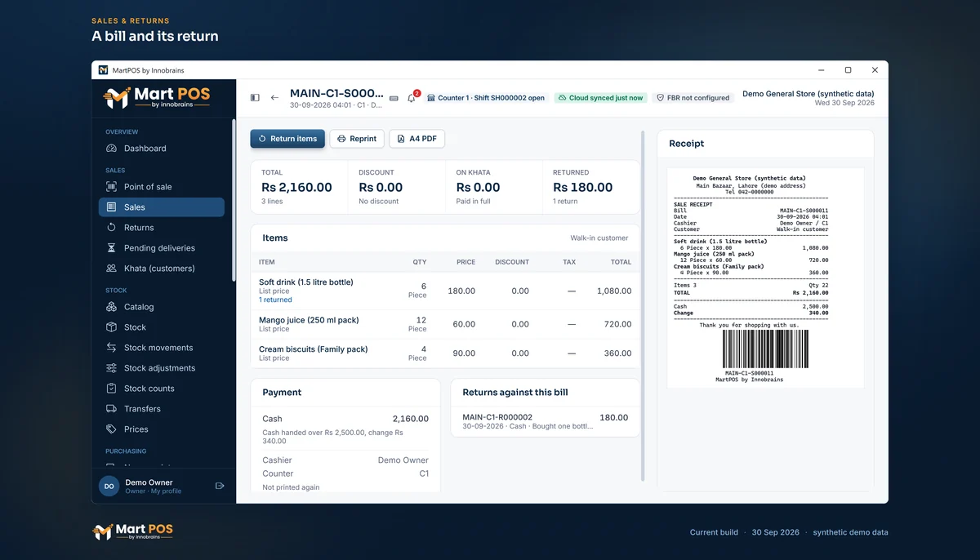The image size is (980, 560).
Task: Open notifications bell with red badge
Action: tap(412, 98)
